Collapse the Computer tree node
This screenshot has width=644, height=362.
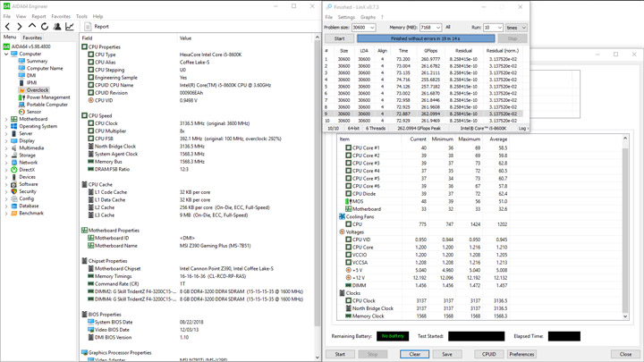click(6, 54)
